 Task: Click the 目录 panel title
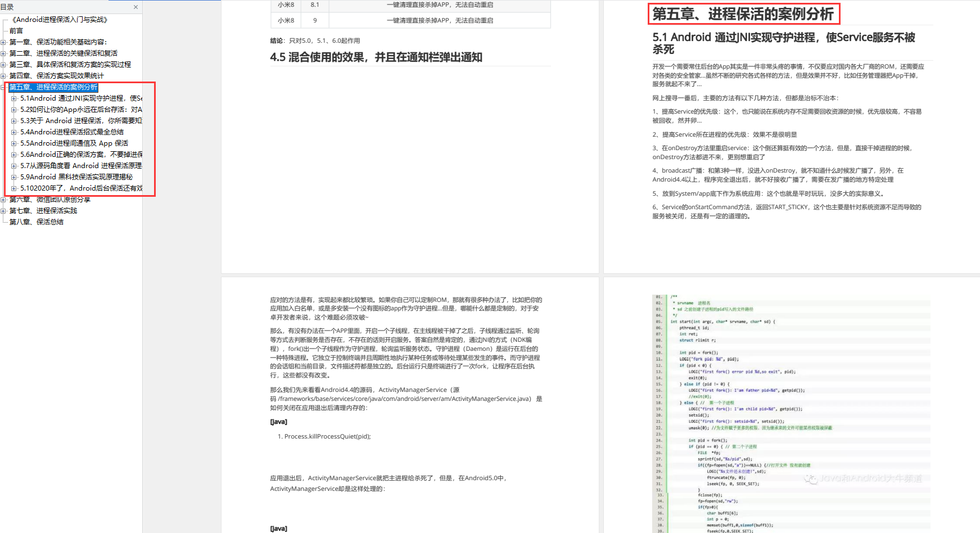(x=7, y=7)
